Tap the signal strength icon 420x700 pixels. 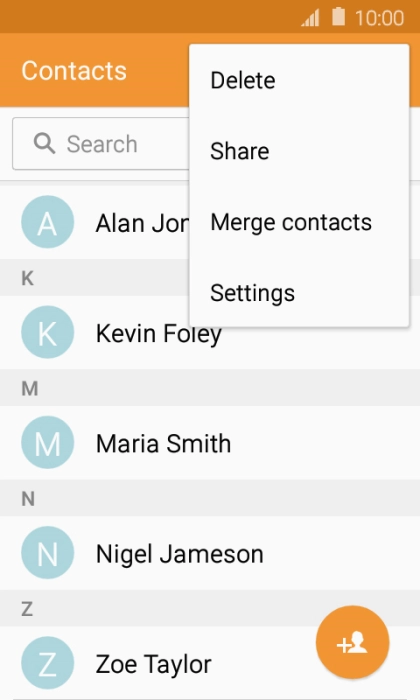pyautogui.click(x=310, y=18)
